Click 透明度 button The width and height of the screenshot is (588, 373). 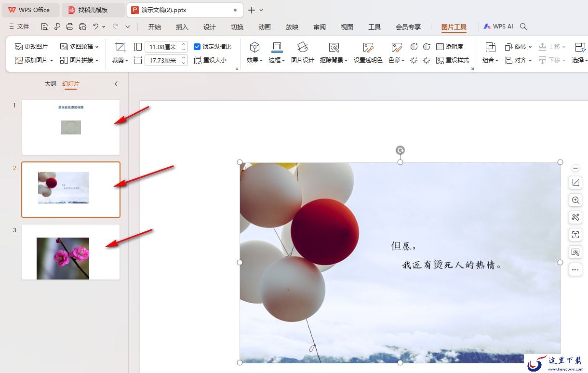coord(450,47)
